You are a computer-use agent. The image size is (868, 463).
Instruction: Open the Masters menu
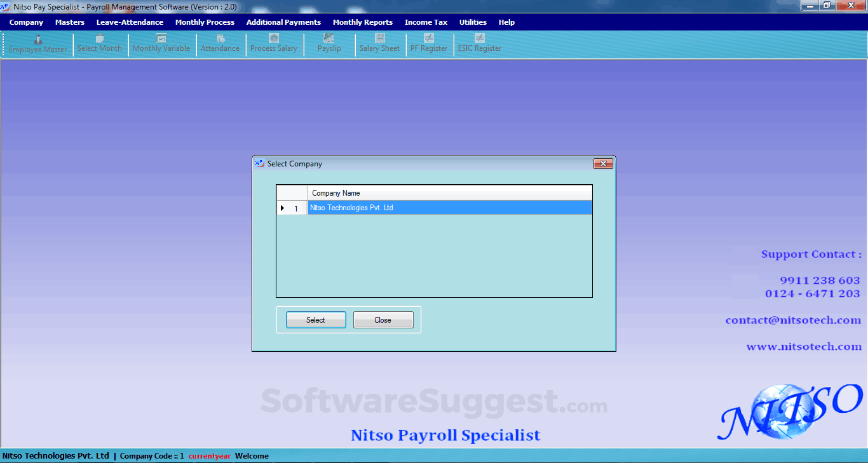click(69, 22)
